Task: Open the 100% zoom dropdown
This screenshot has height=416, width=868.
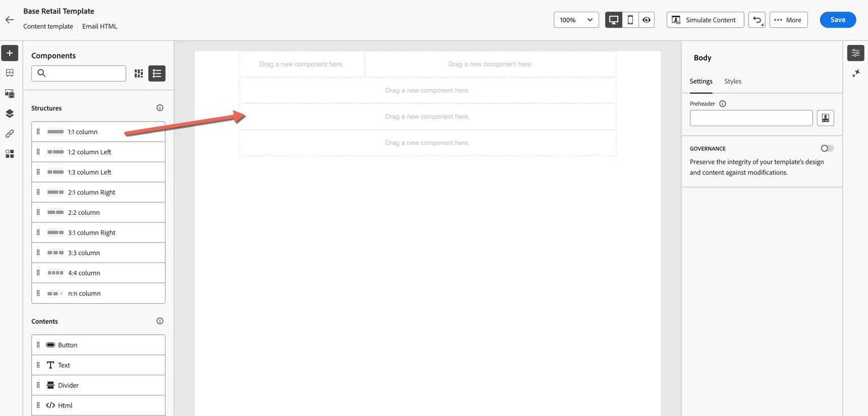Action: click(576, 20)
